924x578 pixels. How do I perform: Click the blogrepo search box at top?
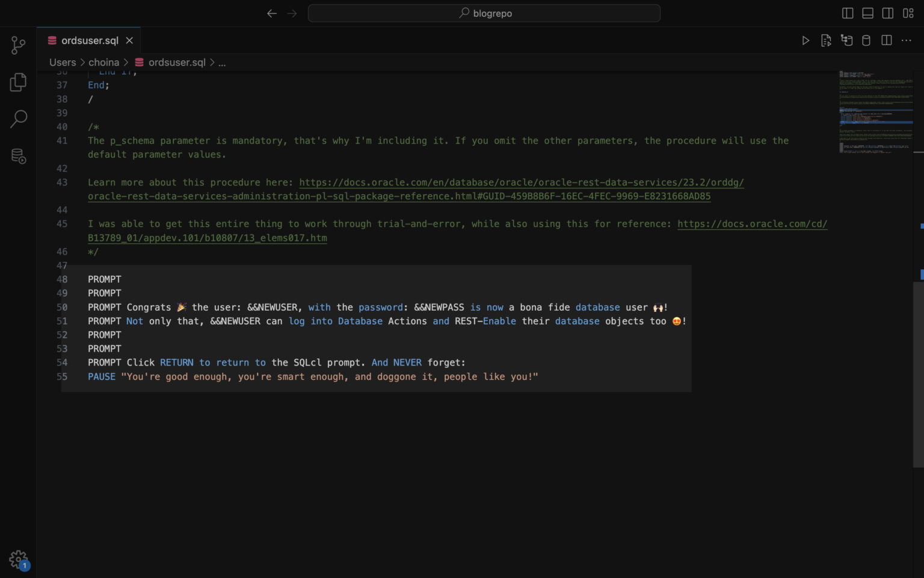pyautogui.click(x=484, y=13)
